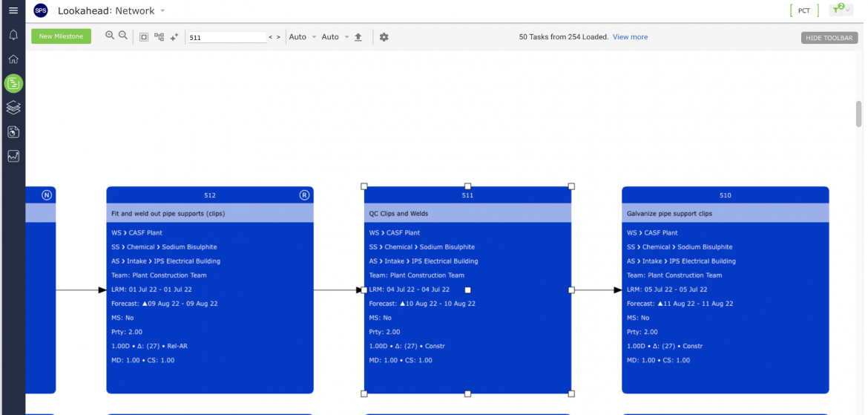
Task: Click the top-left selection handle of task 511
Action: 364,187
